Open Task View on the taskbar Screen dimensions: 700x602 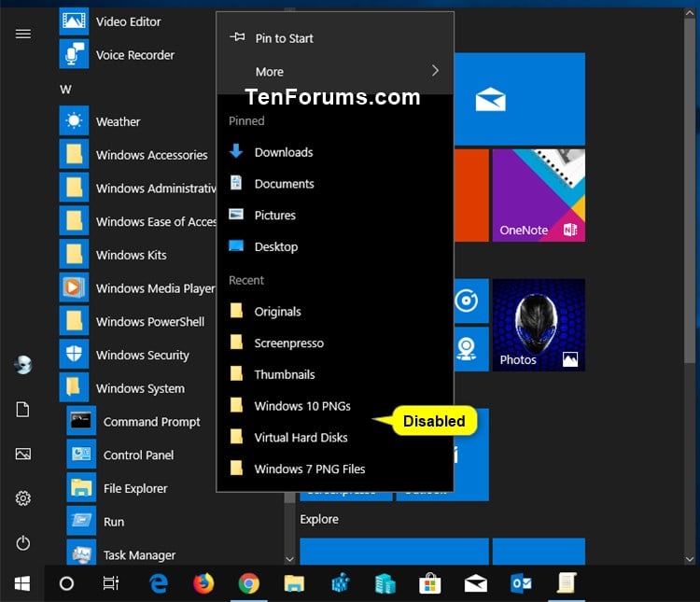coord(111,583)
